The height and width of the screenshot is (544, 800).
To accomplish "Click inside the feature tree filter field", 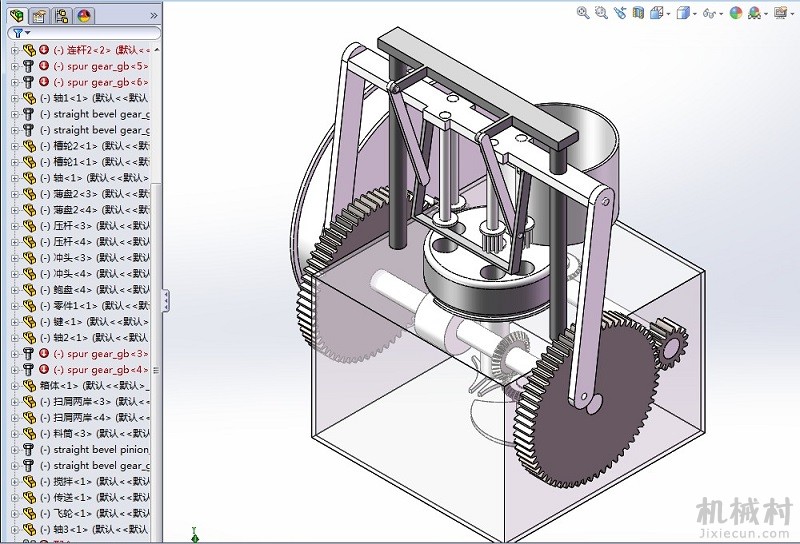I will 84,34.
